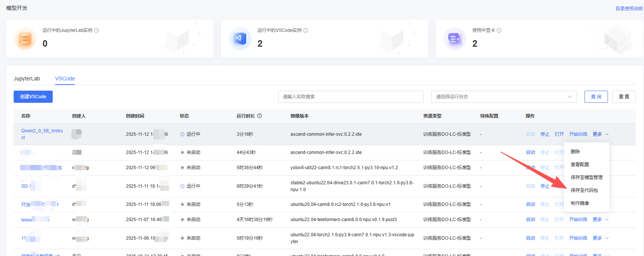Click the blue VSCode instance card icon
644x256 pixels.
point(240,39)
